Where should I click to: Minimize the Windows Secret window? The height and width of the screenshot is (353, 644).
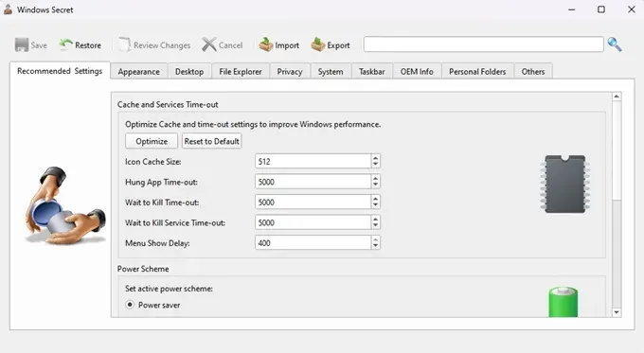[x=572, y=9]
